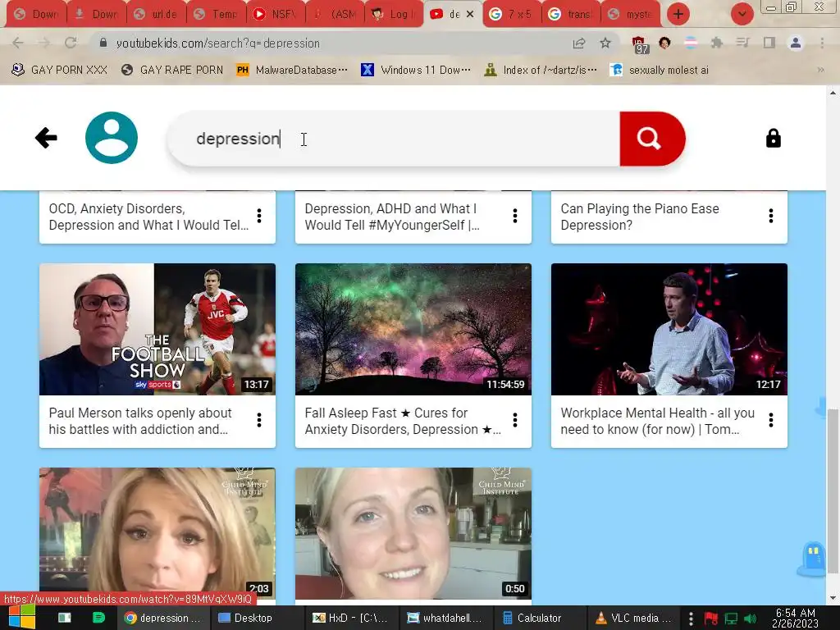Open the striped flag extension icon
This screenshot has width=840, height=630.
pyautogui.click(x=691, y=43)
